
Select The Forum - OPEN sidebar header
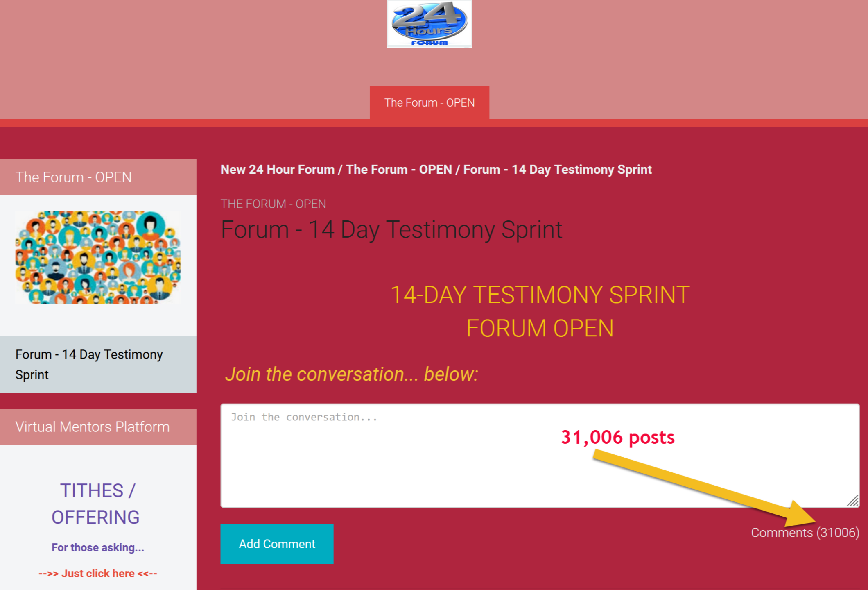point(98,177)
